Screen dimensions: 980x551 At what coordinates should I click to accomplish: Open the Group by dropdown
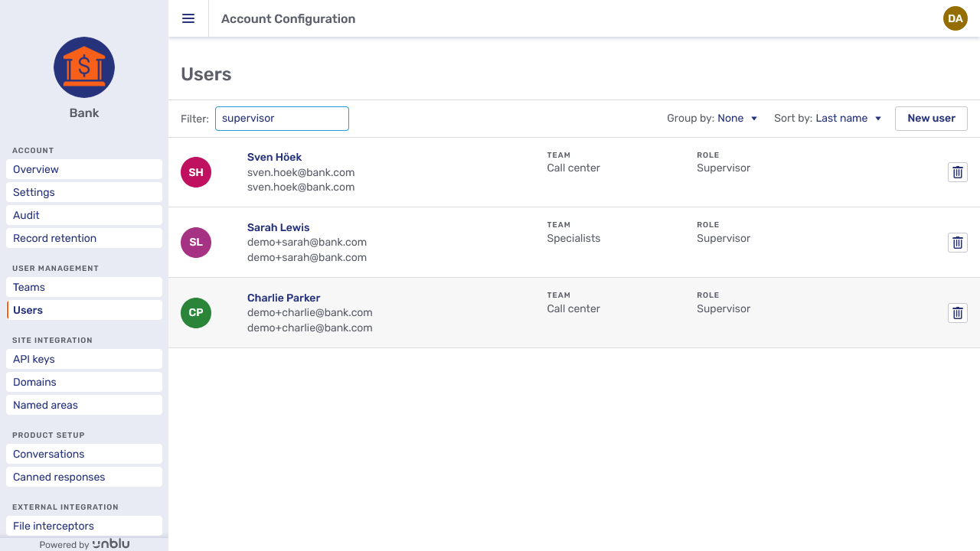point(737,119)
